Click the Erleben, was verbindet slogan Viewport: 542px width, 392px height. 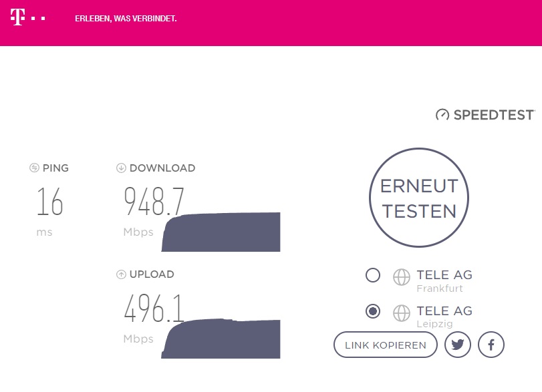click(126, 18)
